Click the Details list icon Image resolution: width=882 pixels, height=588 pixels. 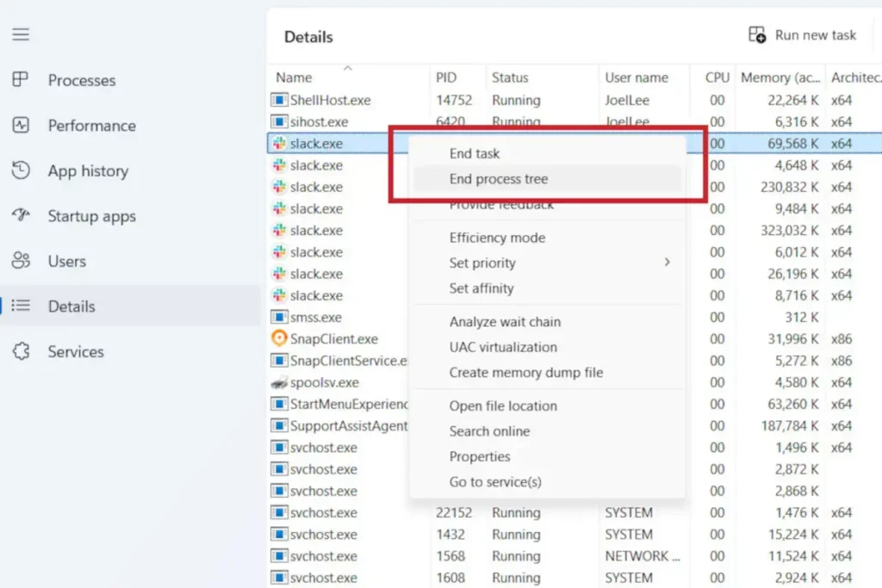pos(21,306)
